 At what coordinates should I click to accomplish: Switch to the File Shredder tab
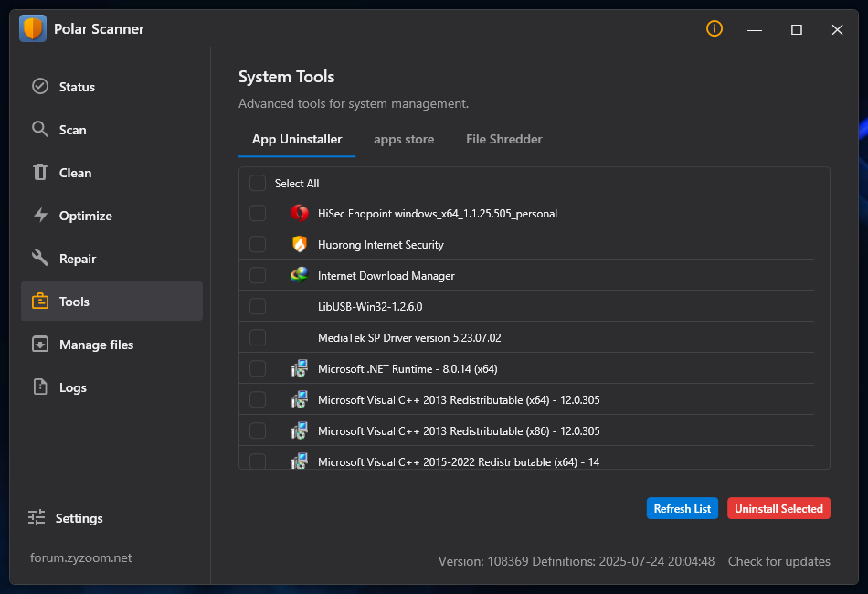[x=503, y=140]
